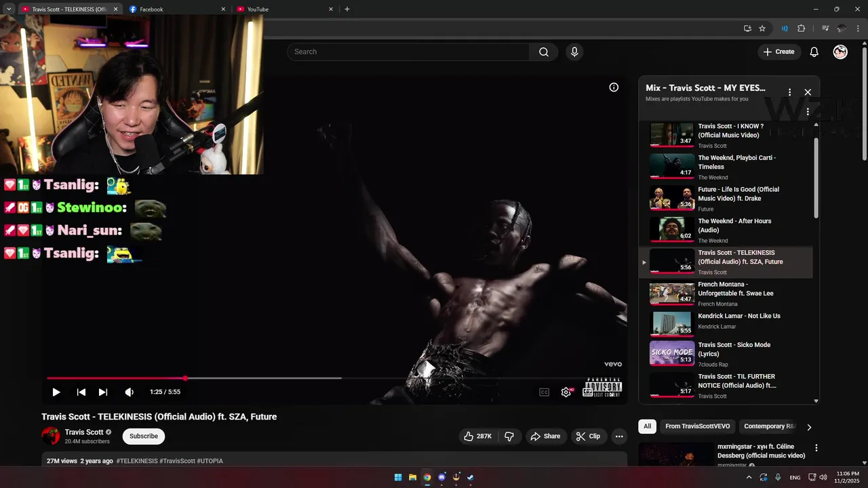Open the browser Extensions puzzle icon

click(802, 28)
